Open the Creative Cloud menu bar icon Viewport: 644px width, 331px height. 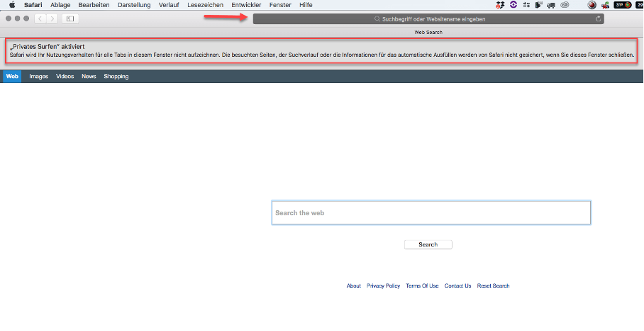[x=565, y=6]
